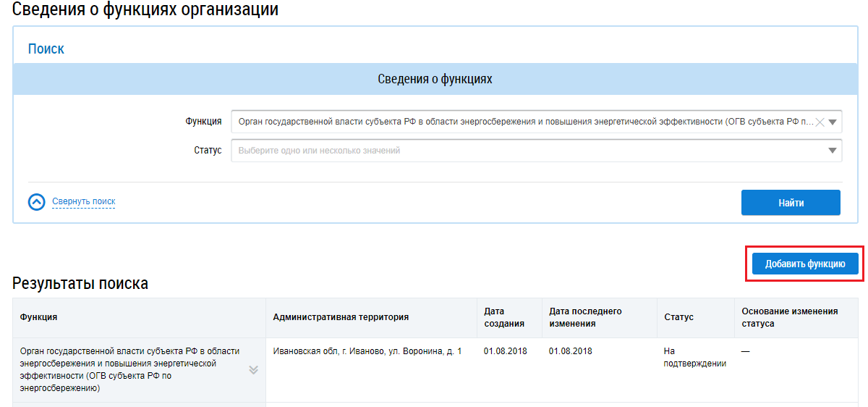Click the Функция column header
The width and height of the screenshot is (868, 407).
39,317
